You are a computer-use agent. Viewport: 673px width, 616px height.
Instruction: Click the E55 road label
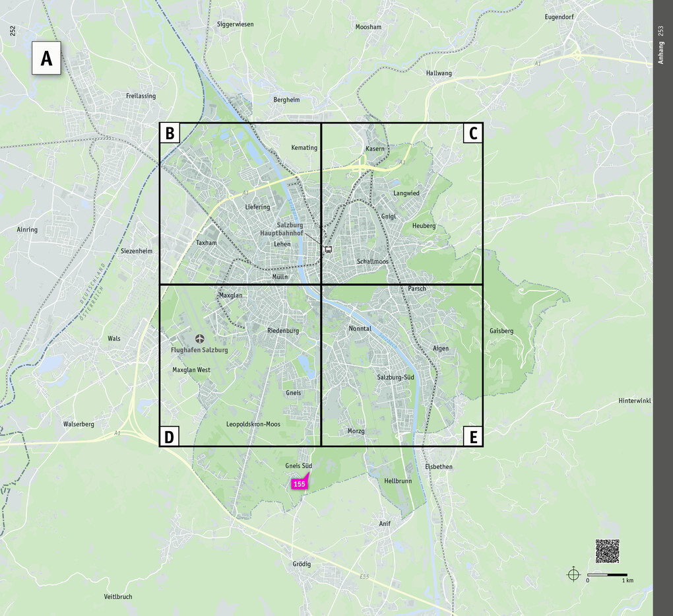click(x=364, y=576)
